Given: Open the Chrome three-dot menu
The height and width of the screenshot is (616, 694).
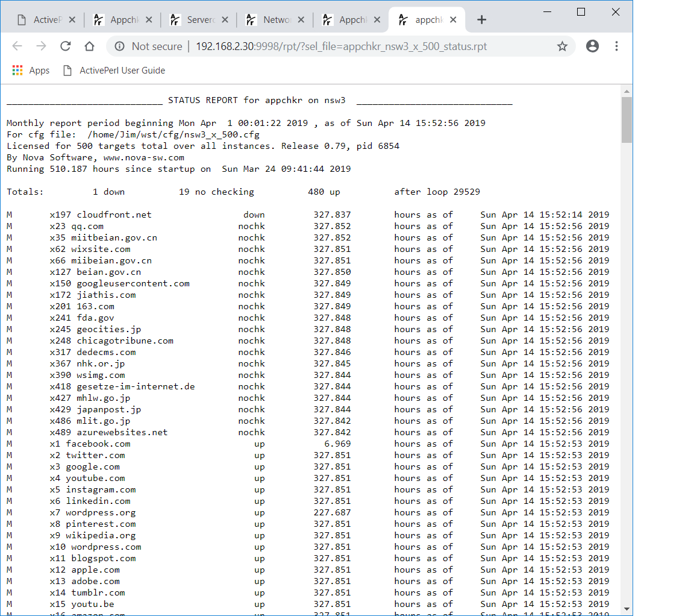Looking at the screenshot, I should (x=616, y=46).
